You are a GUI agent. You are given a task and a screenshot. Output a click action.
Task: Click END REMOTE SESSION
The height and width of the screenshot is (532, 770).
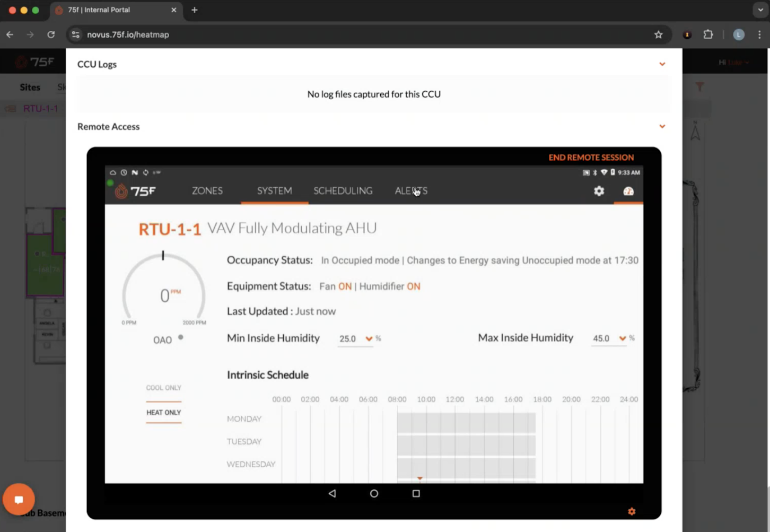click(x=591, y=158)
